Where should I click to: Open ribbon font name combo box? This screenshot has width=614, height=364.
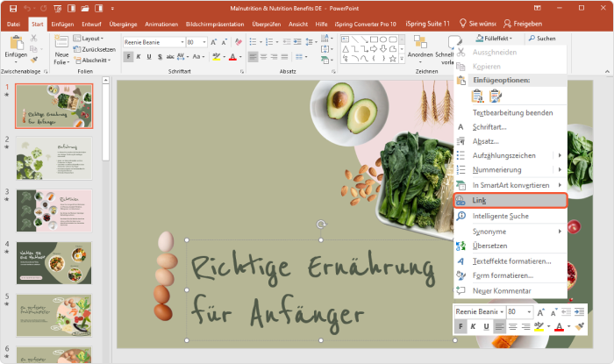(153, 42)
